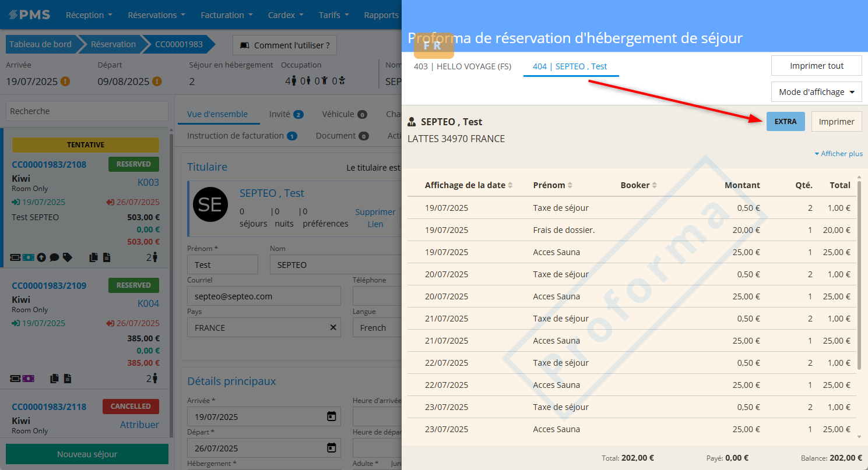Click calendar icon in the Départ date field
868x470 pixels.
pyautogui.click(x=331, y=448)
